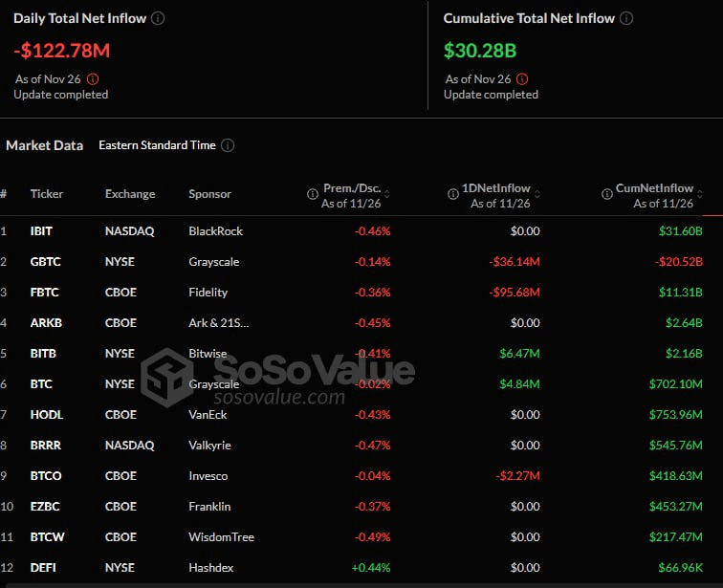The width and height of the screenshot is (723, 588).
Task: Click the VanEck sponsor cell
Action: (x=208, y=415)
